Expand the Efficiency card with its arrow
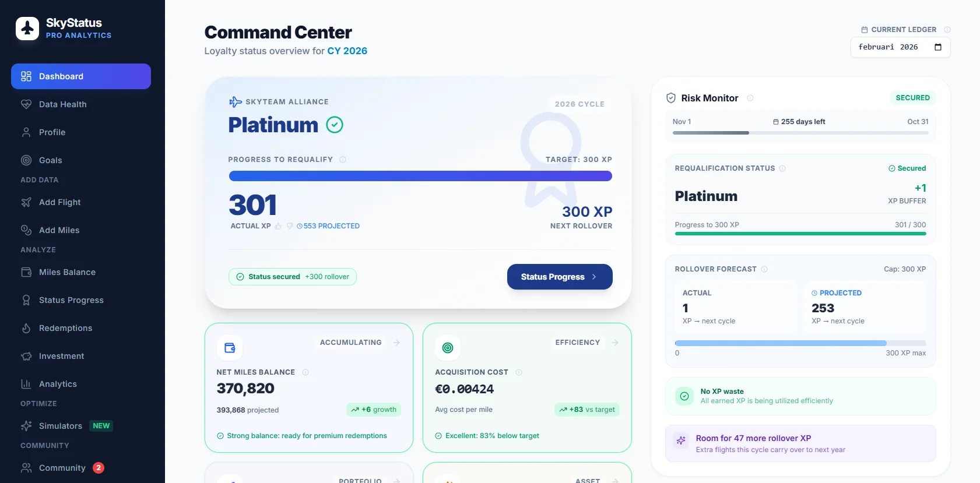Image resolution: width=980 pixels, height=483 pixels. [x=616, y=343]
